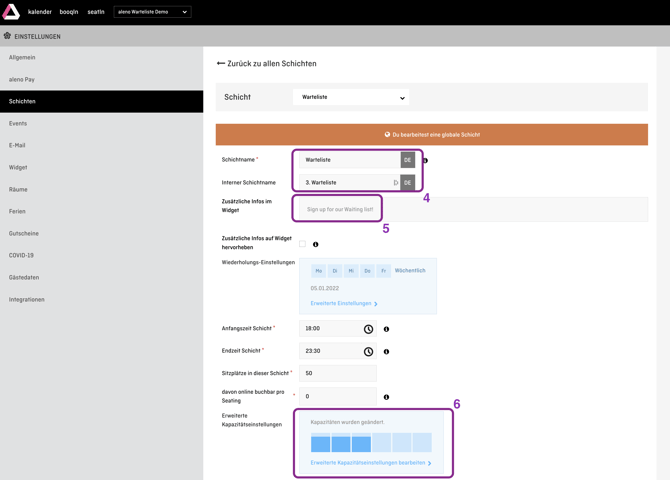Select E-Mail in the sidebar
The image size is (670, 480).
(101, 145)
